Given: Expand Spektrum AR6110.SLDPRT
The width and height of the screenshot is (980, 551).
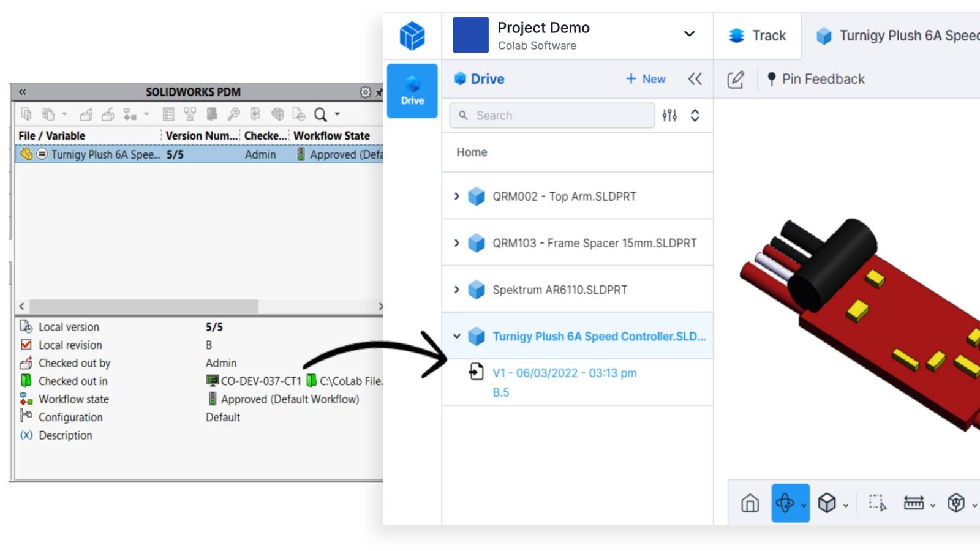Looking at the screenshot, I should pyautogui.click(x=456, y=290).
